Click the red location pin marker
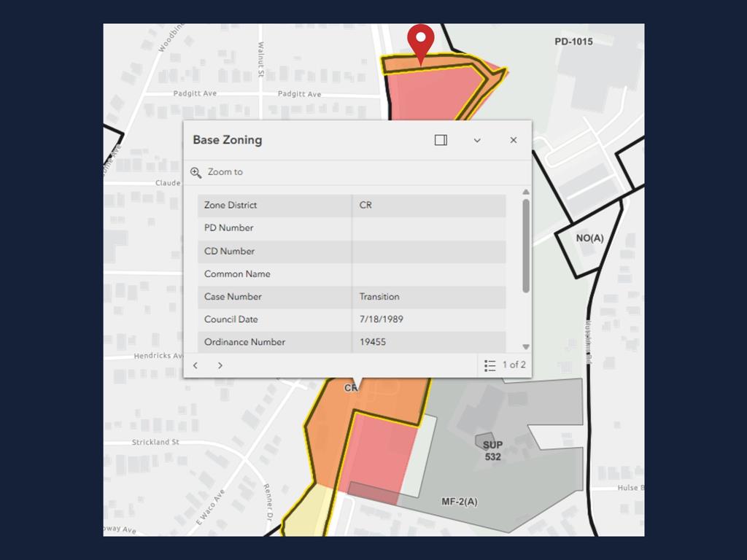This screenshot has width=747, height=560. pos(420,42)
